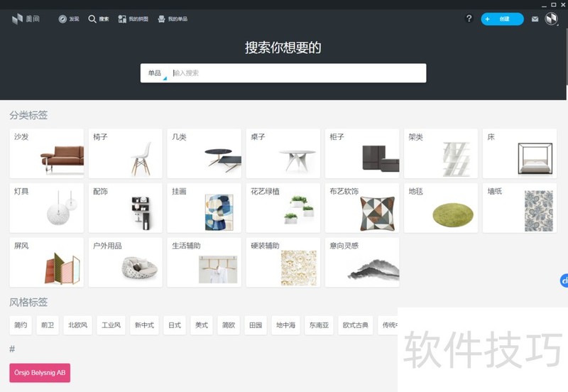Choose the 工业风 style tag
This screenshot has width=568, height=392.
pos(111,325)
